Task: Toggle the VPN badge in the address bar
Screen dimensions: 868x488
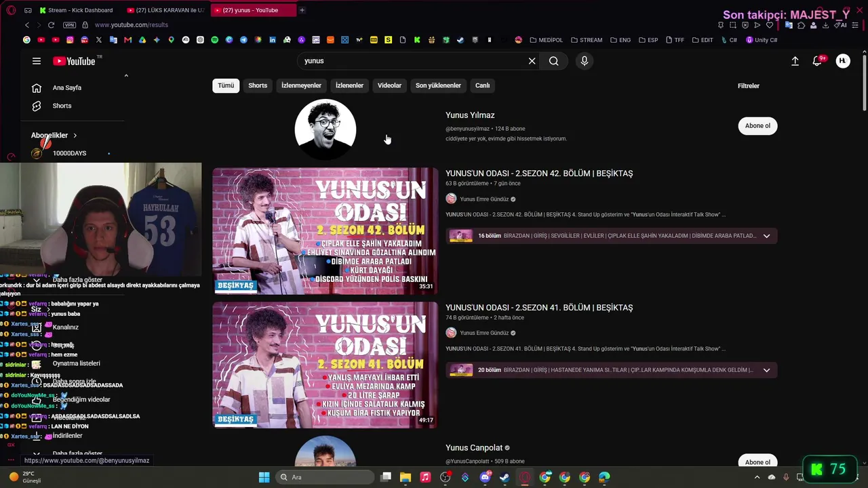Action: coord(69,25)
